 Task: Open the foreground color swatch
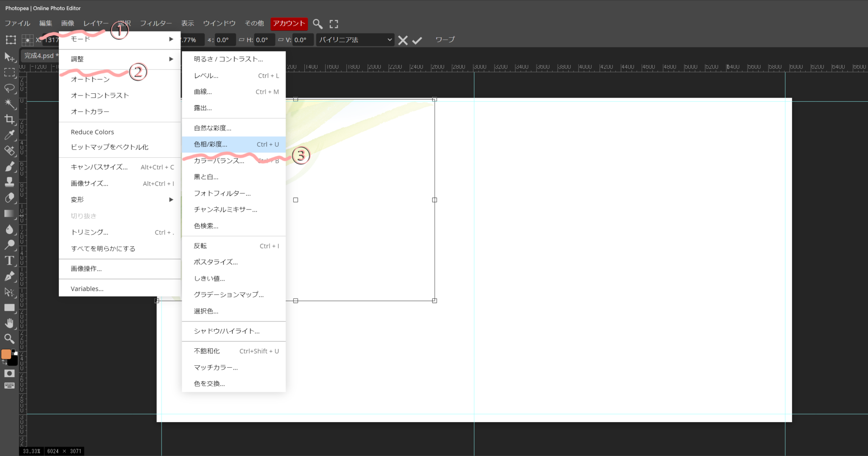pos(6,354)
